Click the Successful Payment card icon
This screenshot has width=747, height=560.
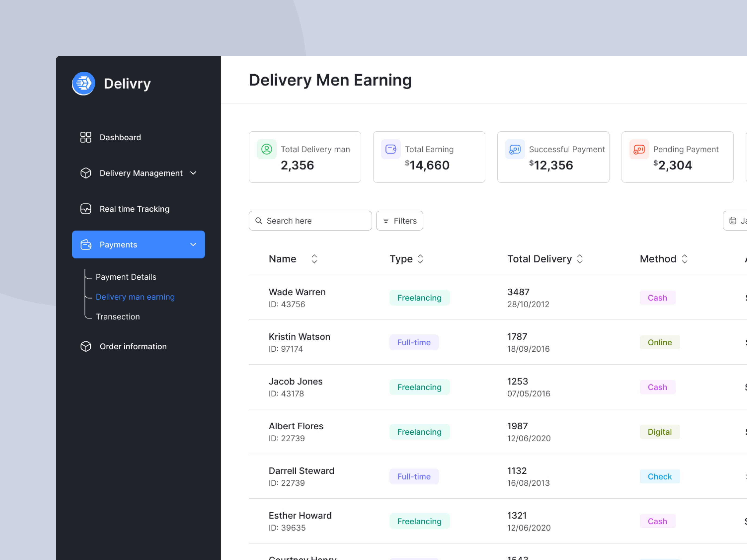click(515, 149)
